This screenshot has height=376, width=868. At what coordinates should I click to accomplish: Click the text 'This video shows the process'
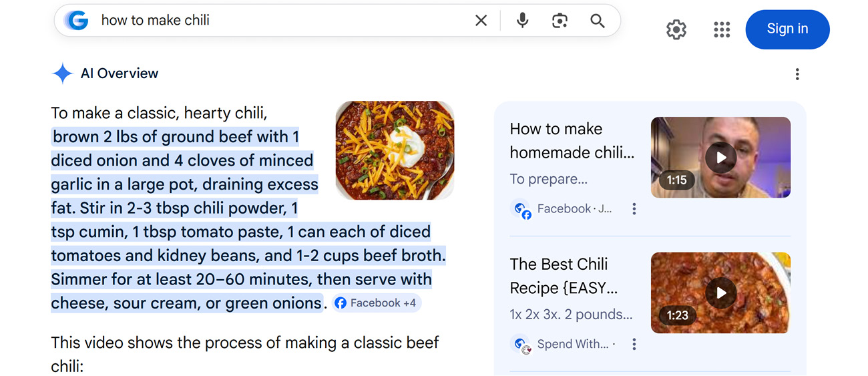(x=152, y=343)
